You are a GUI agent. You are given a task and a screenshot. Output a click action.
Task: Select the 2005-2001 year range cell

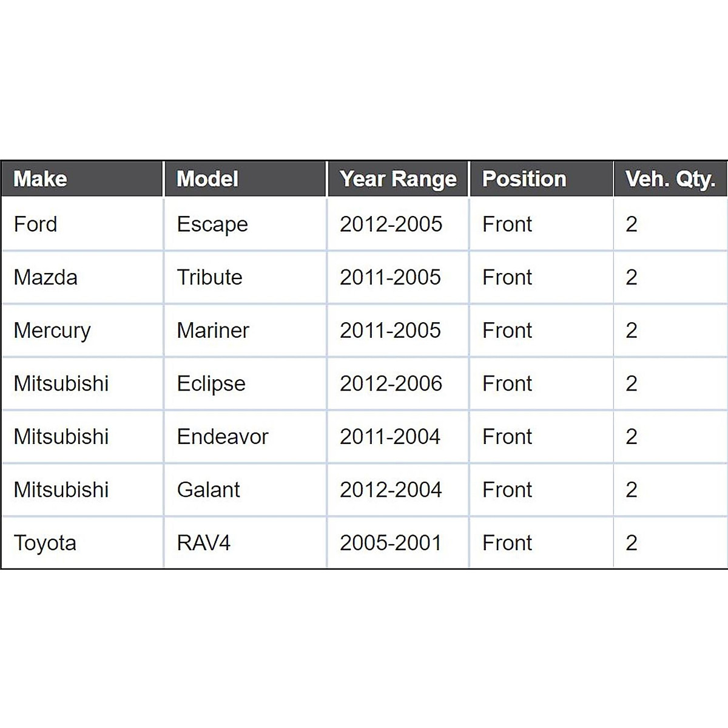pos(391,542)
